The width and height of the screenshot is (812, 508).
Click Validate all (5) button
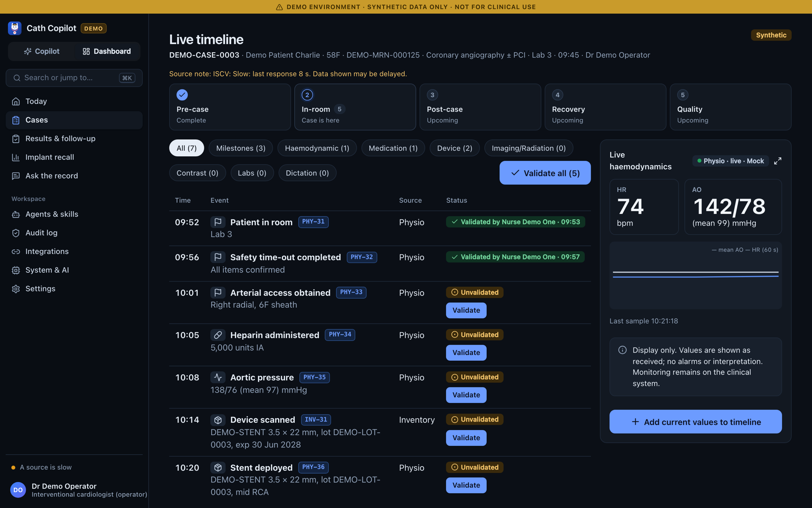pos(545,173)
